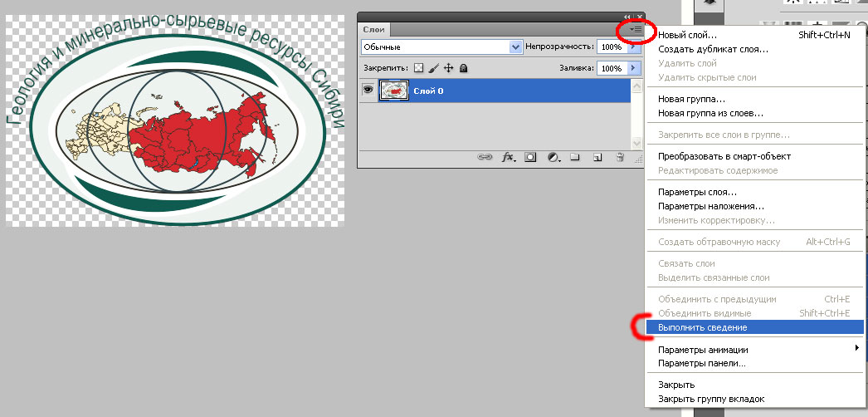Screen dimensions: 868x417
Task: Open the Параметры анимации submenu
Action: pos(754,350)
